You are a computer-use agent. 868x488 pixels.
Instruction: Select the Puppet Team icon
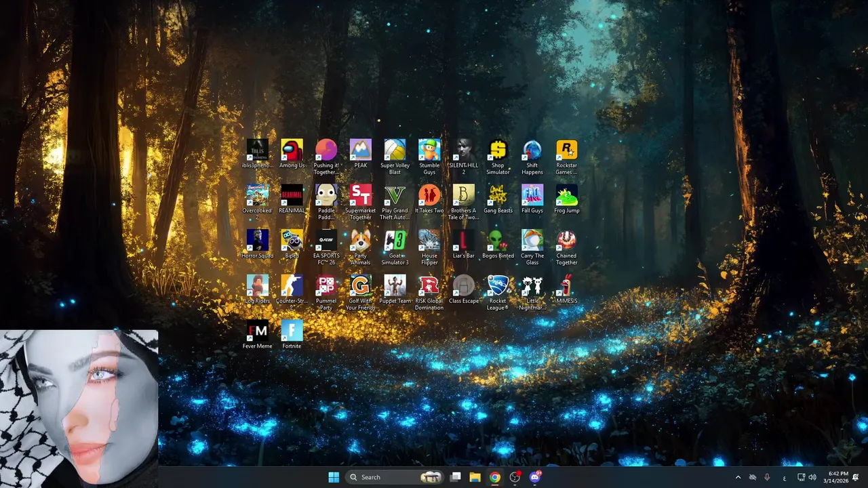[x=395, y=290]
